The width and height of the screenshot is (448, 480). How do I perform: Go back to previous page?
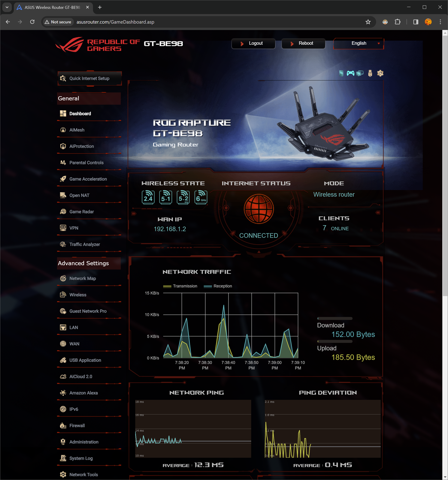(x=8, y=22)
